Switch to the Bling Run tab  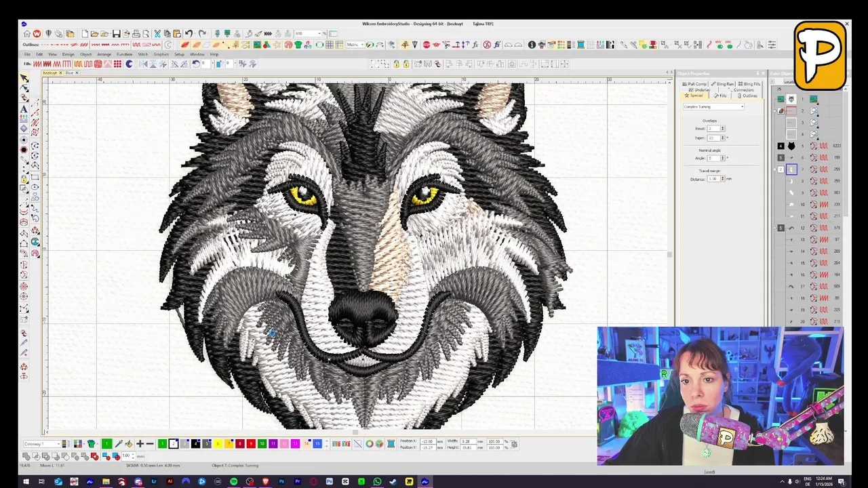pos(723,84)
